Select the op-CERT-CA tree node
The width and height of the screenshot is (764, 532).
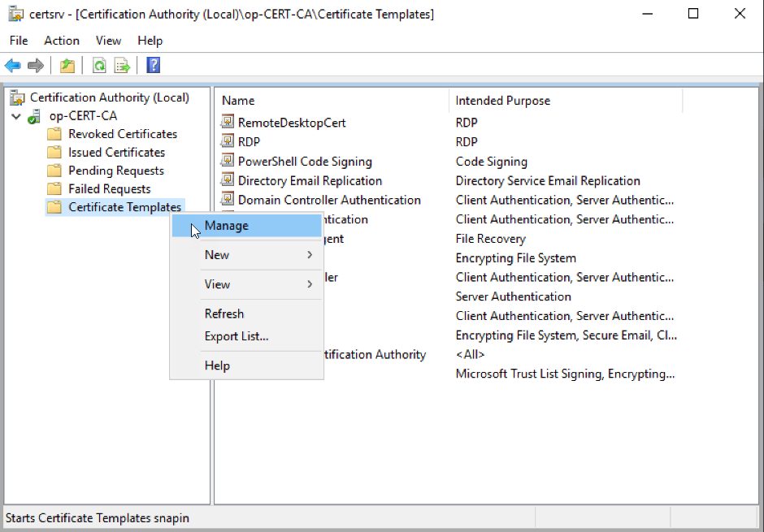click(x=84, y=116)
